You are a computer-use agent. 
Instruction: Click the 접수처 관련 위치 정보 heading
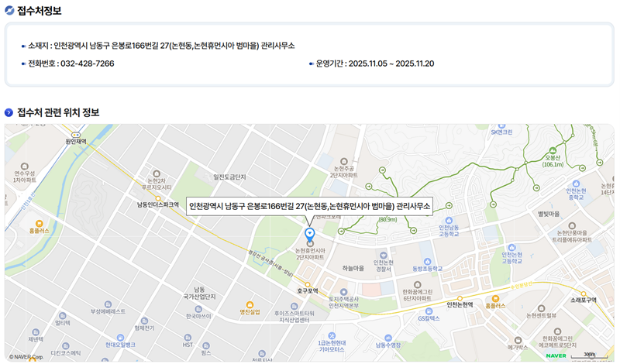(x=58, y=112)
